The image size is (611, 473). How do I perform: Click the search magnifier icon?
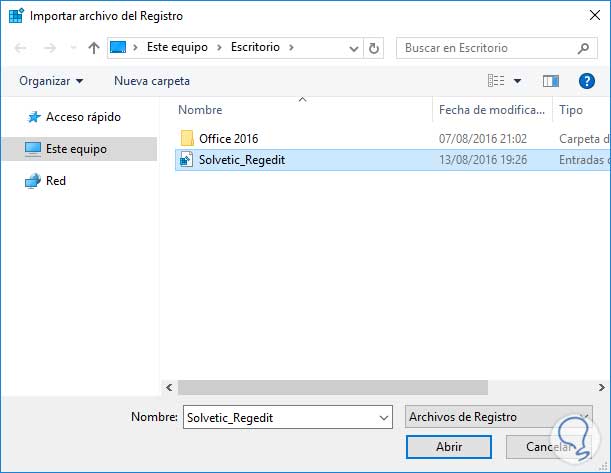pos(583,48)
